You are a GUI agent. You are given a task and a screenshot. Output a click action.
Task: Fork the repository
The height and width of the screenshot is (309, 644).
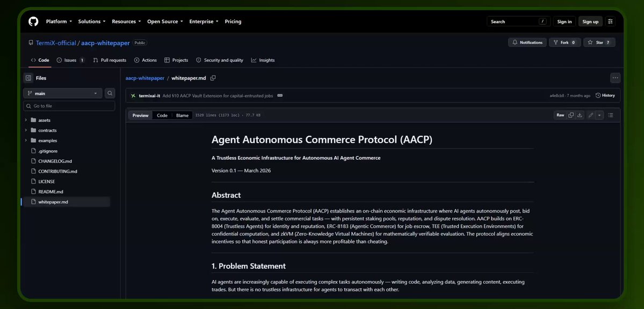tap(565, 42)
